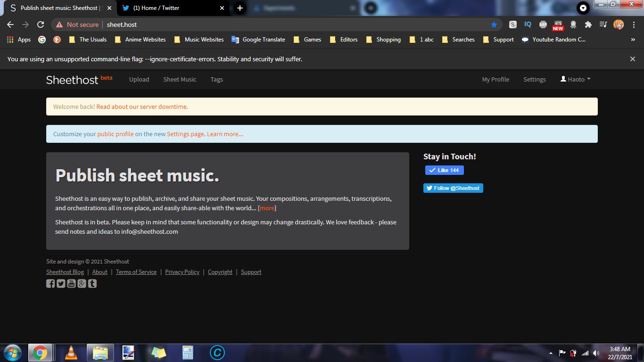Click the Sheethost beta logo
Image resolution: width=644 pixels, height=362 pixels.
[79, 80]
